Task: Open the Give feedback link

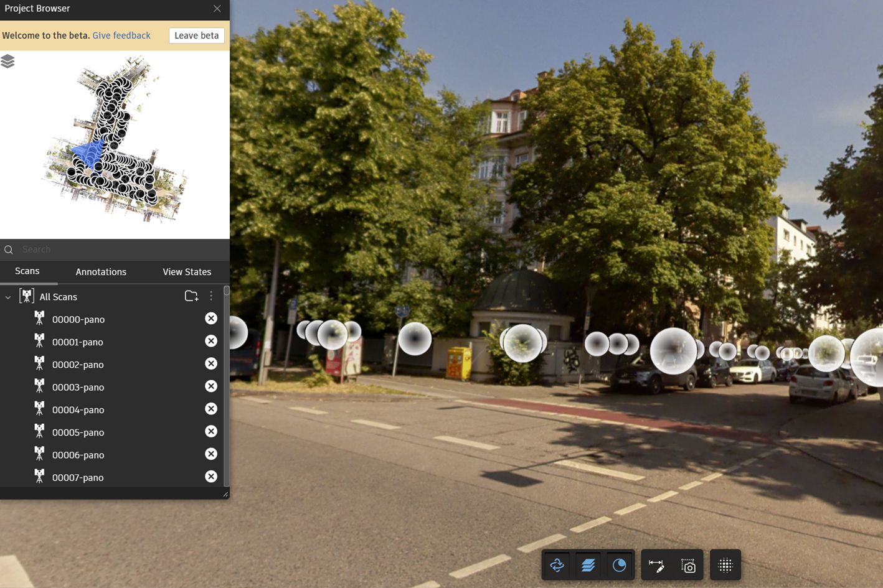Action: [121, 35]
